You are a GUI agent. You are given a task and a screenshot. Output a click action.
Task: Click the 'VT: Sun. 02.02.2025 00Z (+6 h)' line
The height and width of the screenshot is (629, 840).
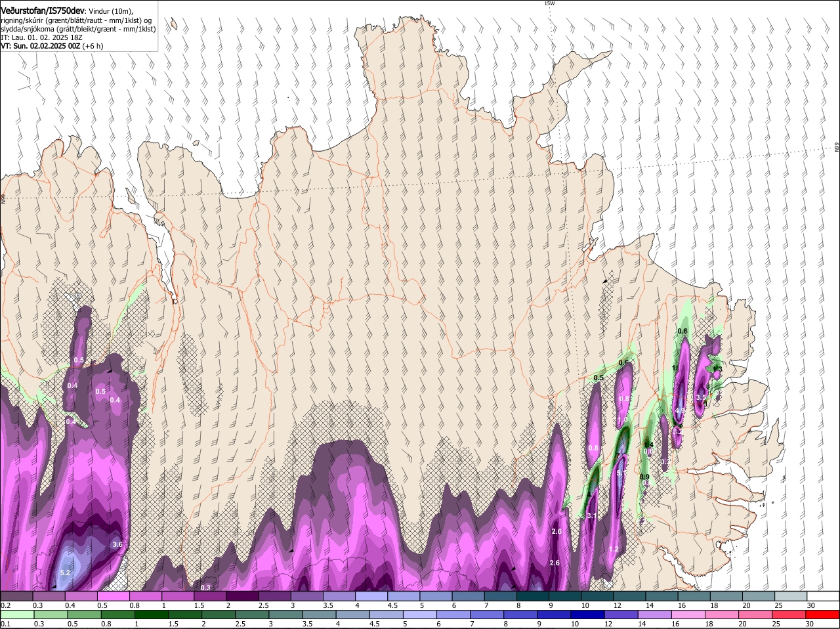pos(52,47)
